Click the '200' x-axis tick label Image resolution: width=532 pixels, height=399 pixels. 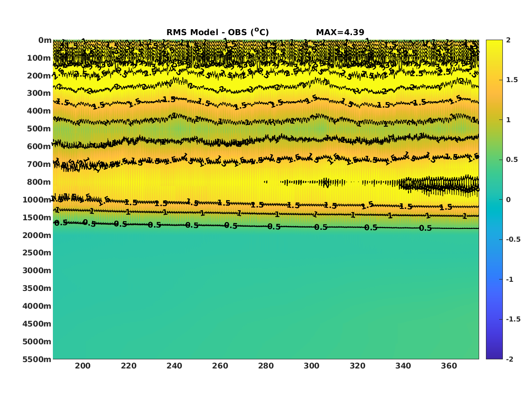tap(83, 366)
